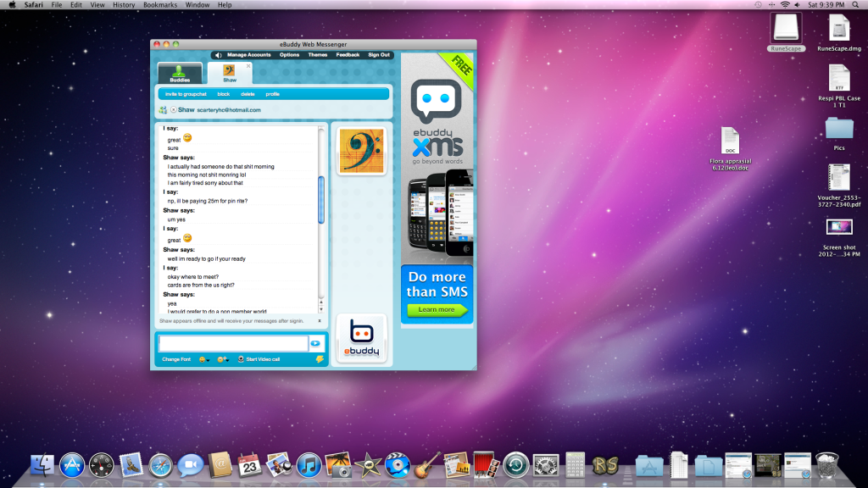Open iMovie from the Dock
The width and height of the screenshot is (868, 488).
pyautogui.click(x=368, y=465)
